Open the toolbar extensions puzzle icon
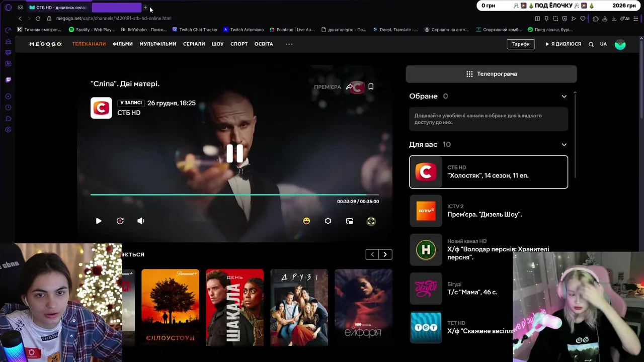This screenshot has width=644, height=362. pos(596,19)
